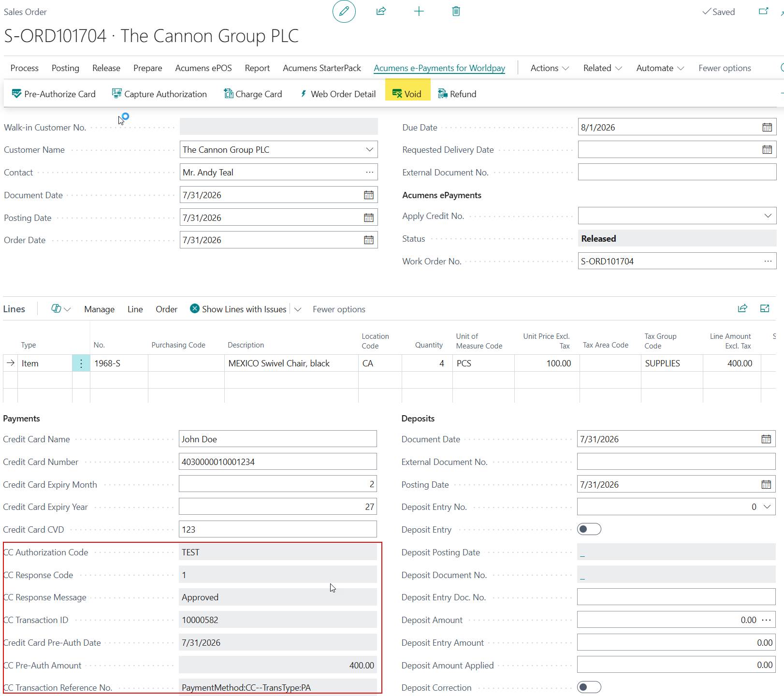This screenshot has width=784, height=696.
Task: Click Credit Card Expiry Month field
Action: [x=278, y=484]
